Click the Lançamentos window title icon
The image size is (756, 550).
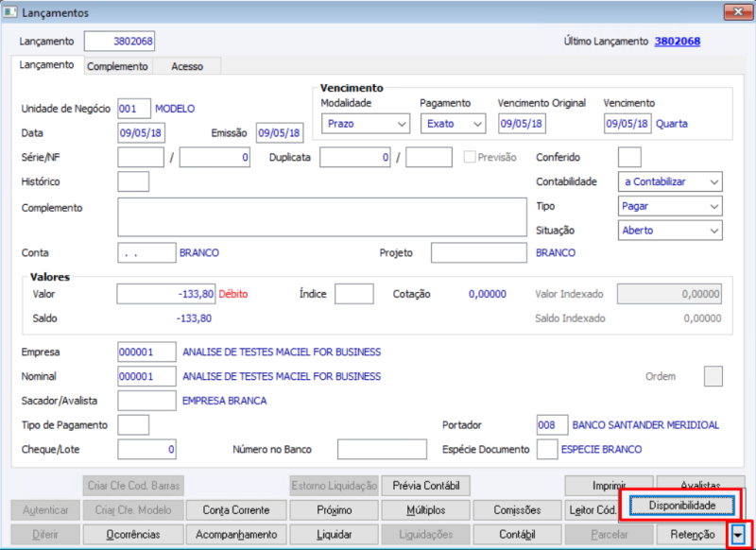[10, 13]
